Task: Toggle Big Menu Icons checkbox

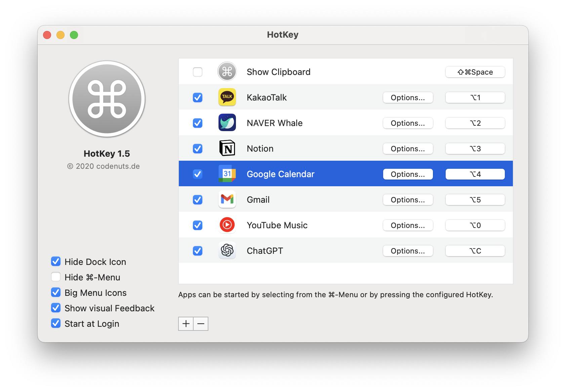Action: pos(56,292)
